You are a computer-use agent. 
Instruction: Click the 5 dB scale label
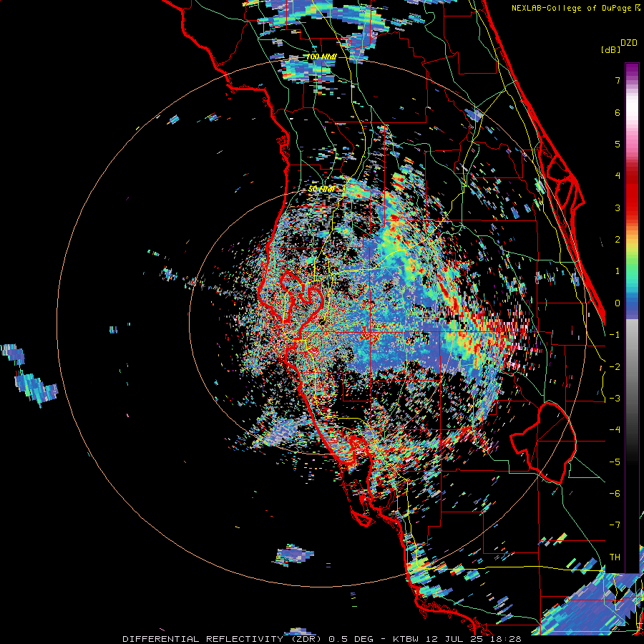click(x=618, y=144)
